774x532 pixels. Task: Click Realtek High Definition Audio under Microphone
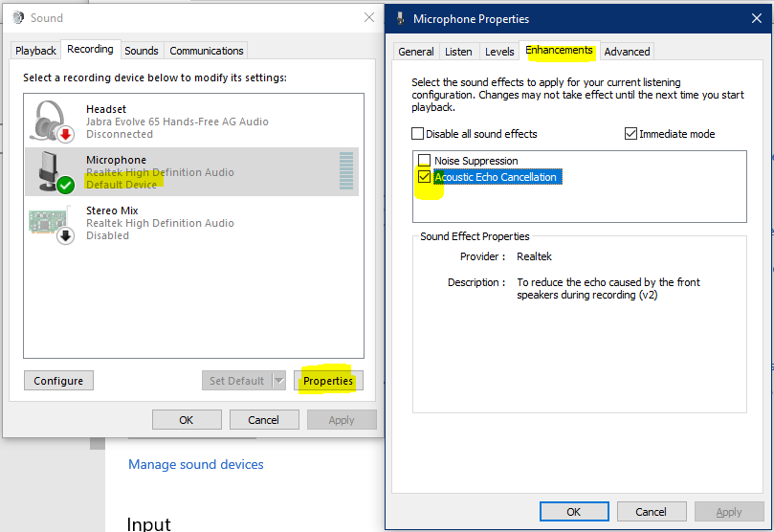(160, 172)
